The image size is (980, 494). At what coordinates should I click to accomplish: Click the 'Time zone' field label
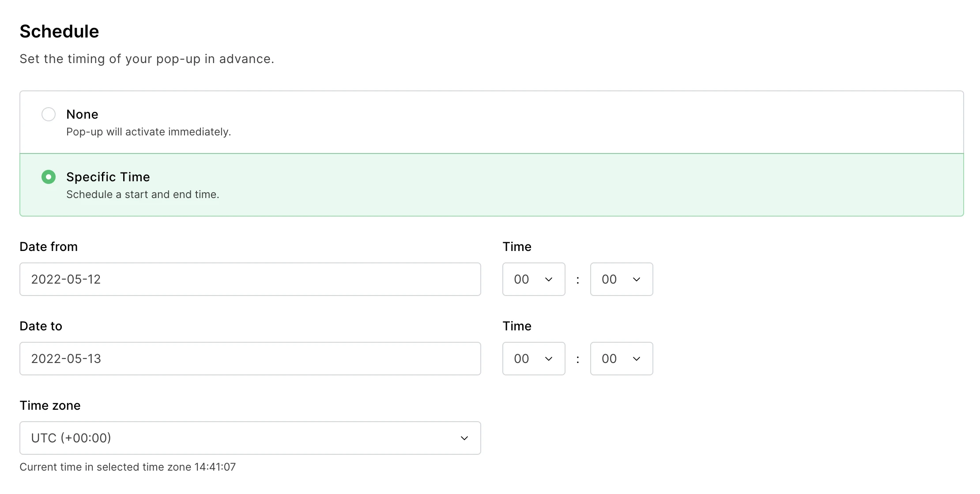click(x=50, y=405)
